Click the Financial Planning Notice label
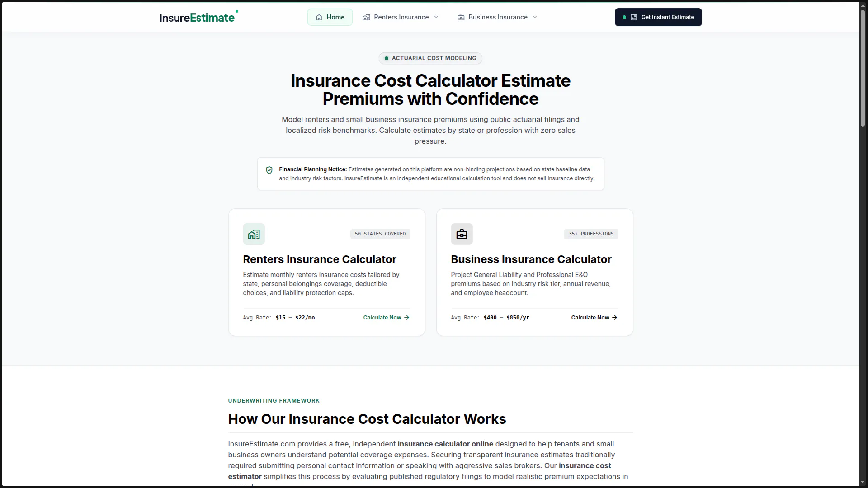868x488 pixels. (313, 169)
